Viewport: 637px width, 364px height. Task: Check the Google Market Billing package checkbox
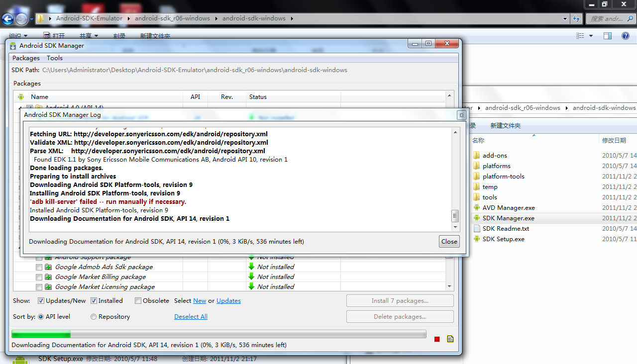39,277
